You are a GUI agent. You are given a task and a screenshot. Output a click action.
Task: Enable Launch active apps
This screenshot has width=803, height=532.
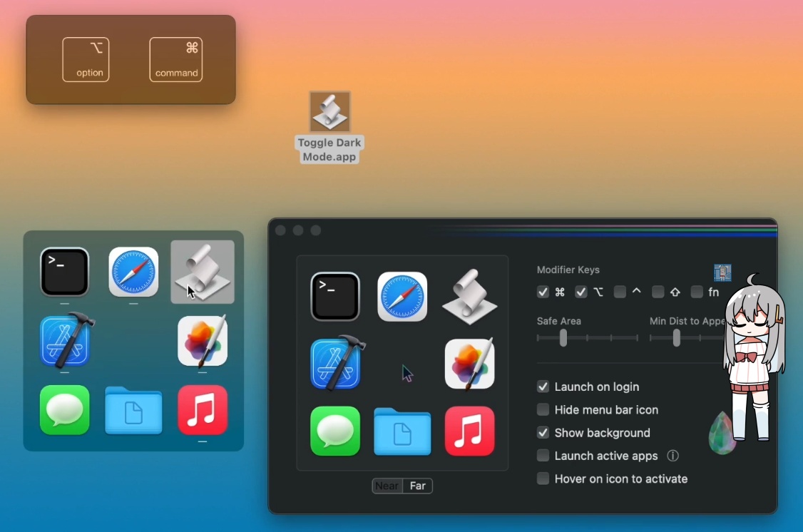[542, 455]
